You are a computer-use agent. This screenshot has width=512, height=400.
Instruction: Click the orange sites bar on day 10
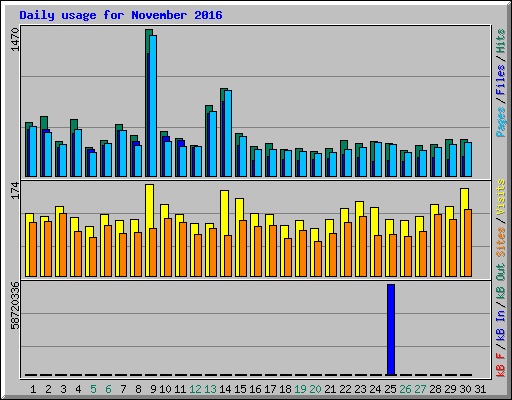(168, 247)
